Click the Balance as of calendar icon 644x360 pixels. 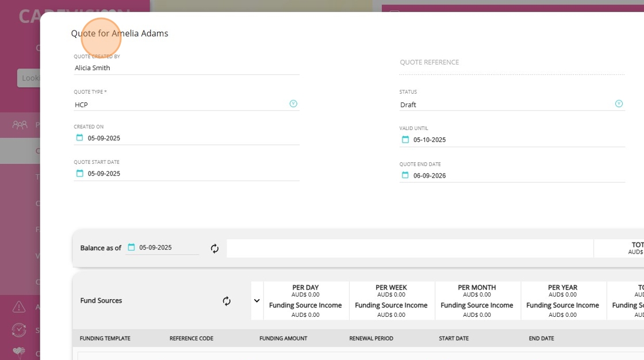click(131, 247)
